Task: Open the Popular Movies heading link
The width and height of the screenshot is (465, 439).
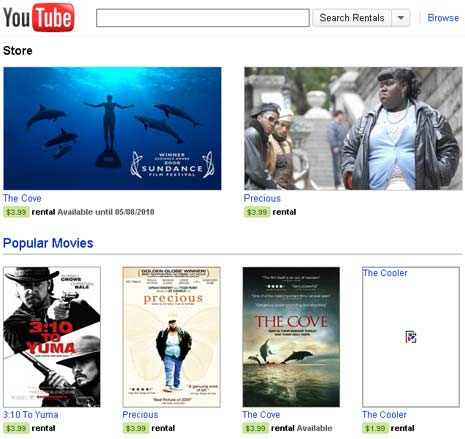Action: (x=48, y=243)
